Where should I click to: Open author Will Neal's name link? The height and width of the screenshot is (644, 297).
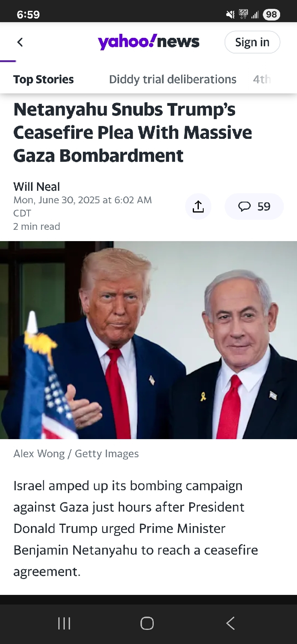click(x=37, y=187)
